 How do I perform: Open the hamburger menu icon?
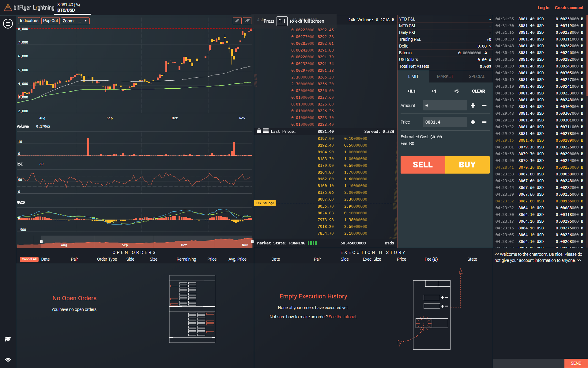(x=8, y=23)
